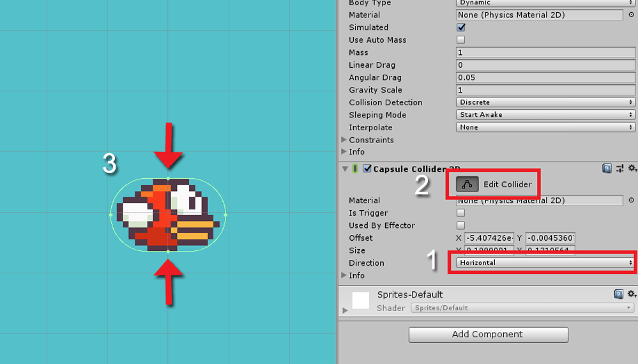638x364 pixels.
Task: Expand the Constraints section
Action: click(x=344, y=139)
